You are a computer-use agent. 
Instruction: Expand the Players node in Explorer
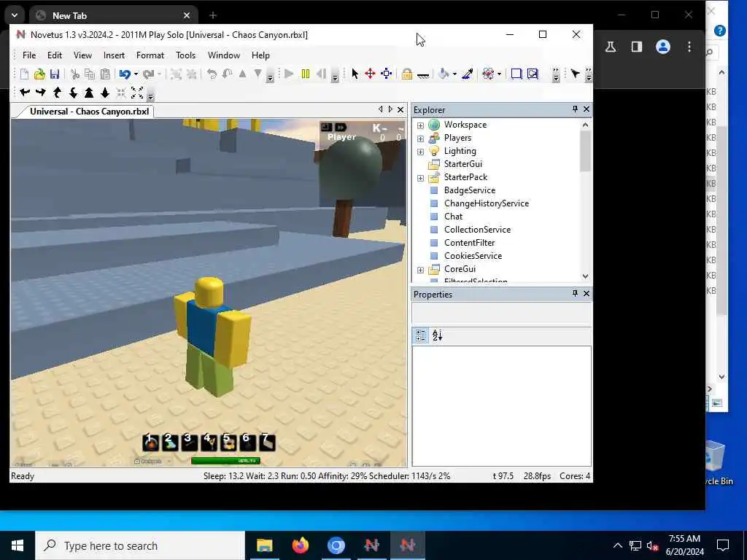click(x=420, y=139)
